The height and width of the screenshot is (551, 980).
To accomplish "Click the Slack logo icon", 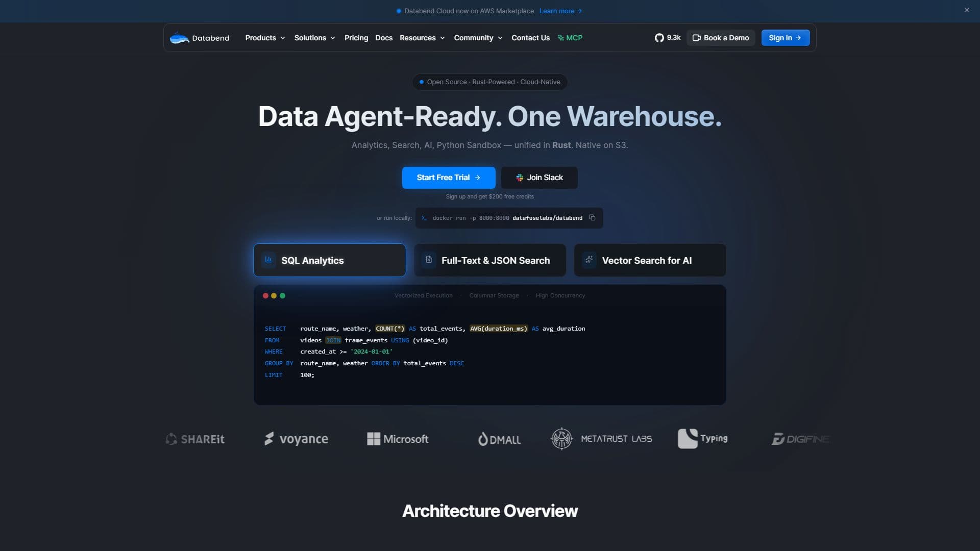I will coord(520,178).
